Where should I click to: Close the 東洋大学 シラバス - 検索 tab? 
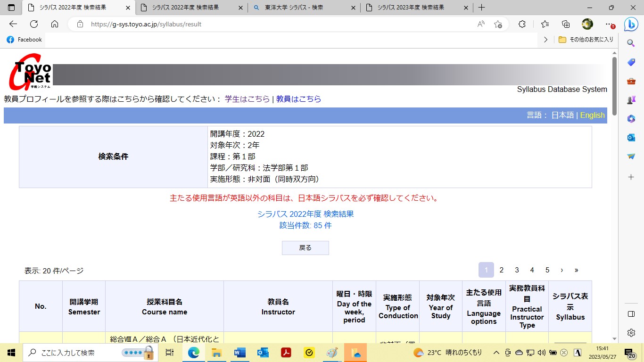[352, 8]
